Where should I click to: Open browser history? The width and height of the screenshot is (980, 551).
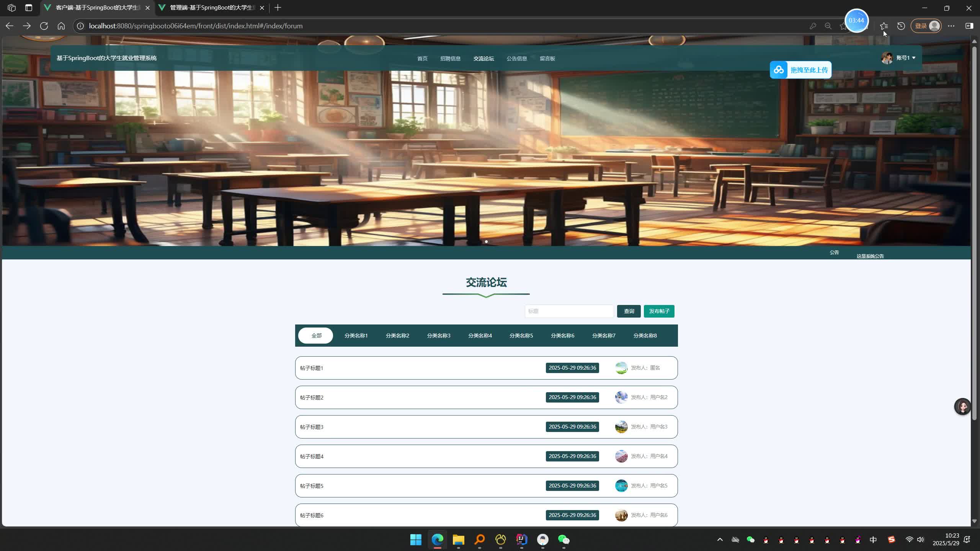pyautogui.click(x=900, y=26)
